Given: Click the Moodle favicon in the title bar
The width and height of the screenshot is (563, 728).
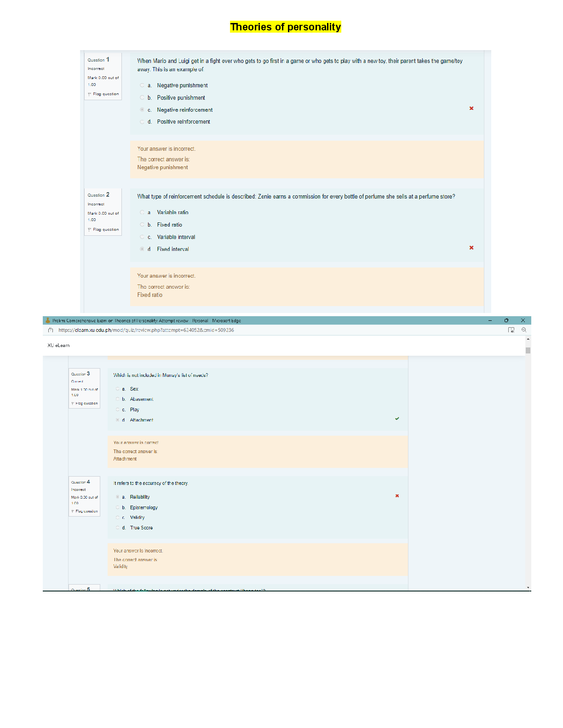Looking at the screenshot, I should 47,320.
